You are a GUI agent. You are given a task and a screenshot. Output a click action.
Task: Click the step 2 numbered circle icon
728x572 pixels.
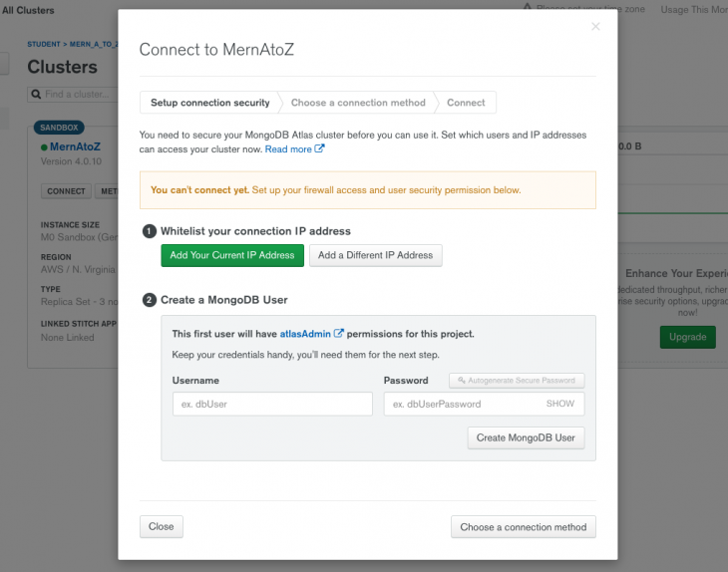(x=150, y=299)
